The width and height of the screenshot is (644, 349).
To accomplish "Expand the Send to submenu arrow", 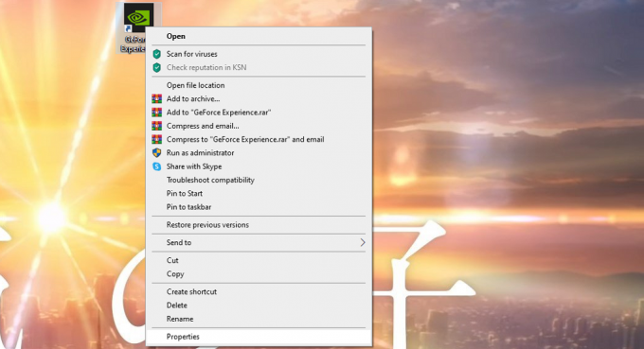I will [x=363, y=242].
